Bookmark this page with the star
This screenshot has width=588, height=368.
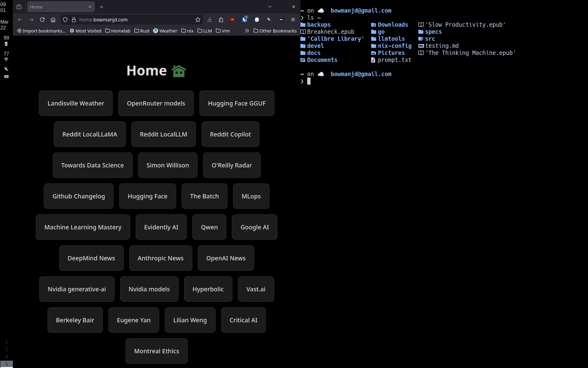pos(198,20)
